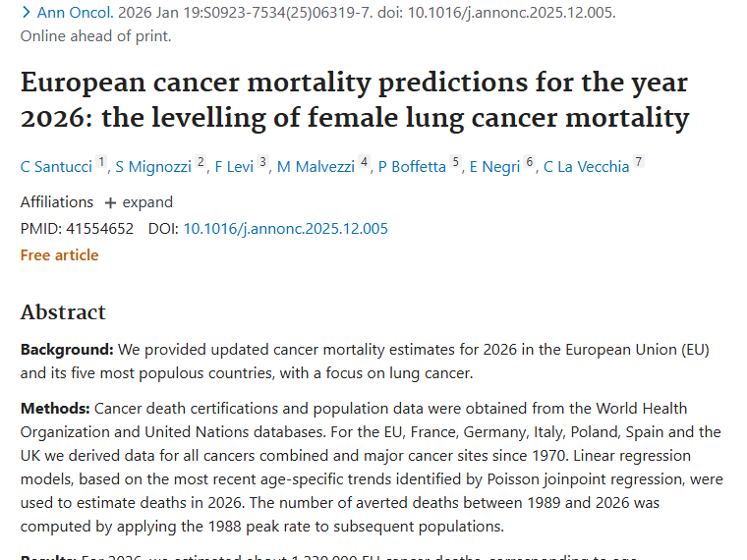Click affiliation superscript 5 after Boffetta
This screenshot has height=560, width=747.
[455, 162]
